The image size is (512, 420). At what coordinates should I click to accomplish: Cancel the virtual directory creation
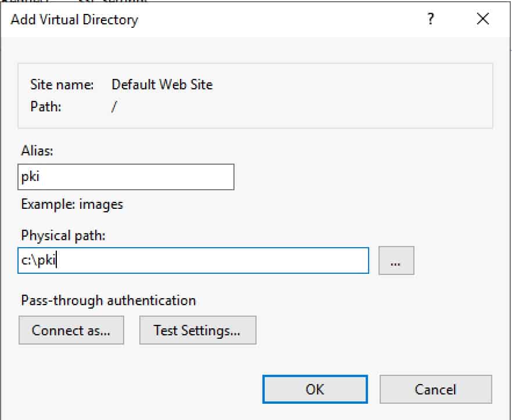(x=435, y=389)
